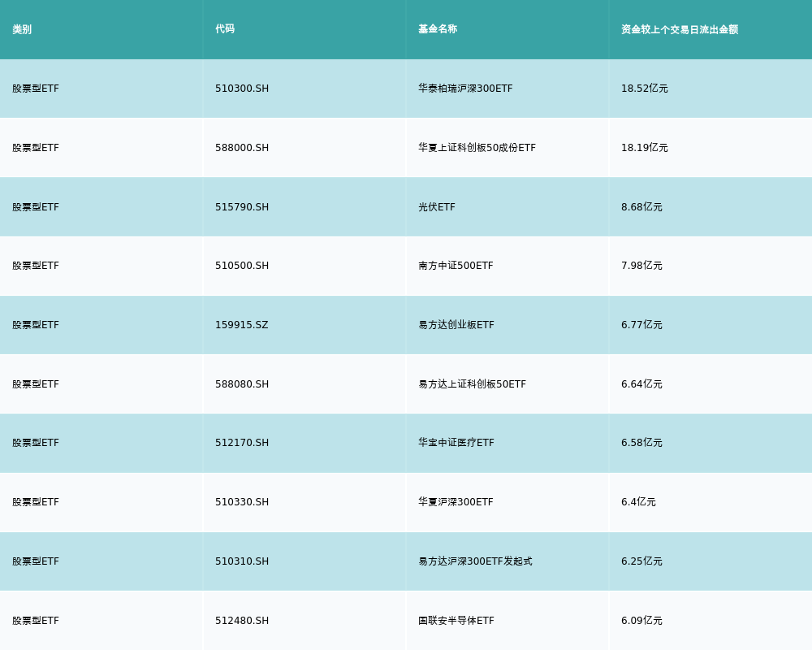Screen dimensions: 812x650
Task: Open fund code 588000.SH
Action: (x=242, y=148)
